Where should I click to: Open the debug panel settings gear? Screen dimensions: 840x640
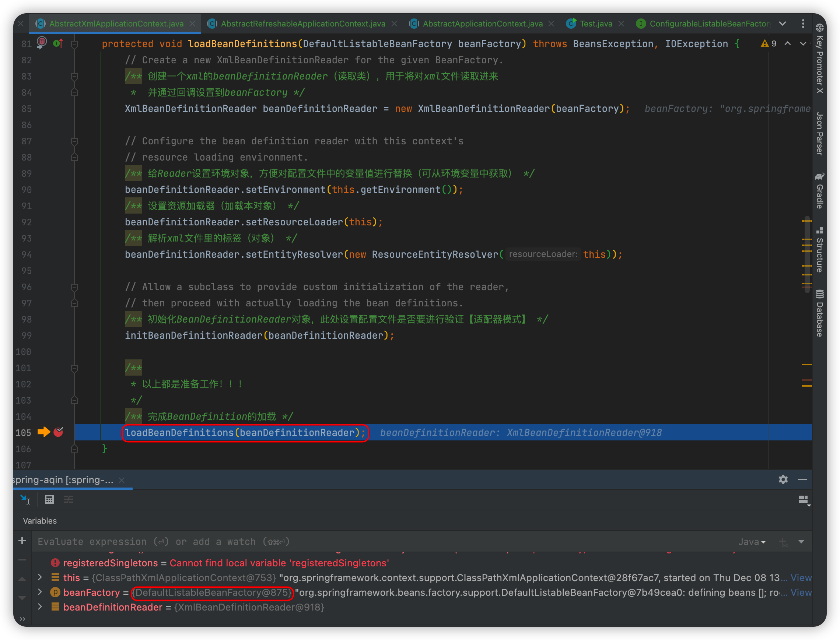[783, 479]
